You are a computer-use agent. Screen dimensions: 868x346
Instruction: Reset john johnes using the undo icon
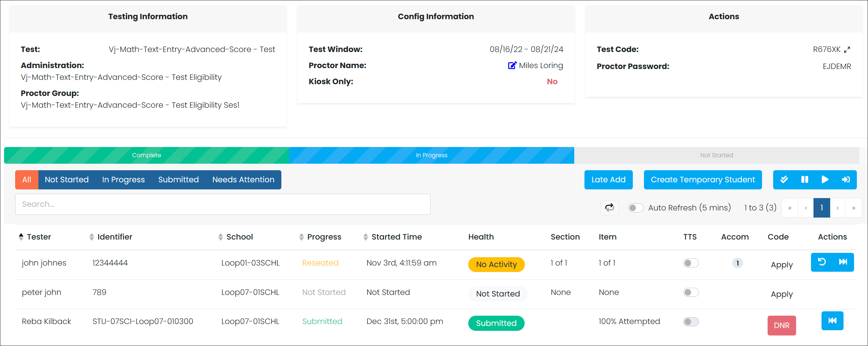point(822,262)
